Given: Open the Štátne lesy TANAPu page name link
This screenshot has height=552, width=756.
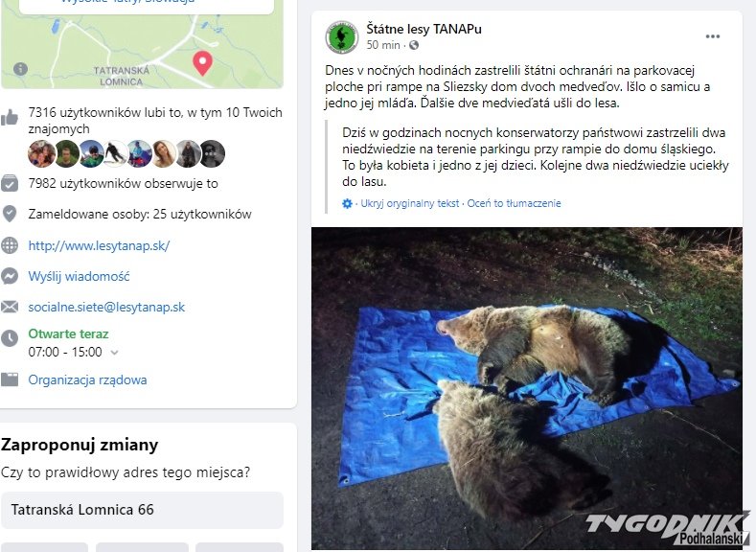Looking at the screenshot, I should point(424,29).
